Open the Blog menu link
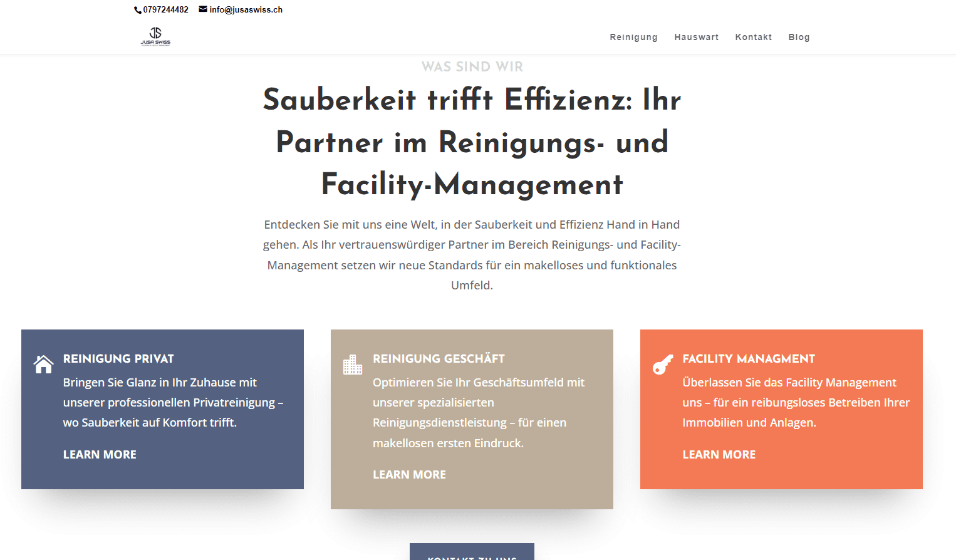 pos(799,37)
